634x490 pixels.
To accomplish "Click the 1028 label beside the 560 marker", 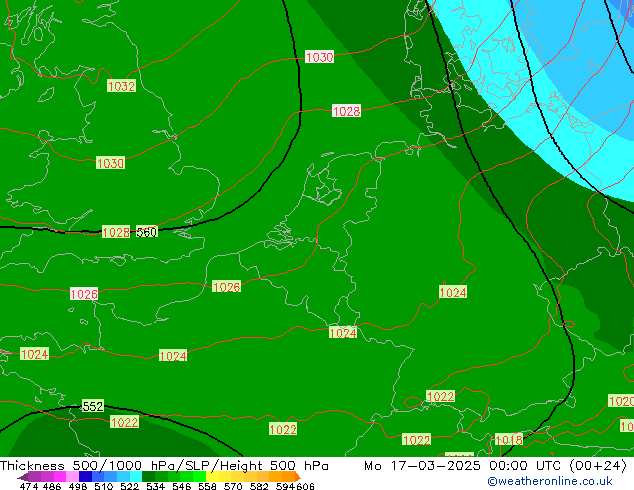I will click(115, 232).
